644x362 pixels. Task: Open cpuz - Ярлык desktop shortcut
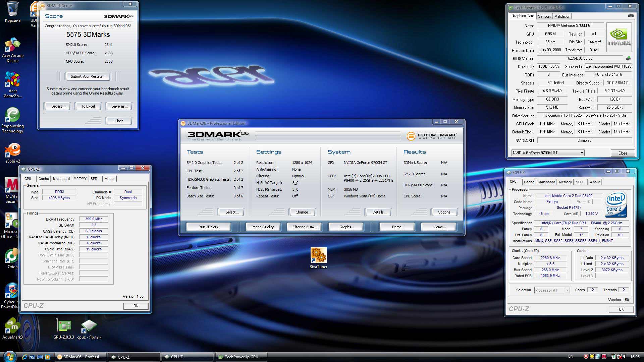tap(89, 329)
